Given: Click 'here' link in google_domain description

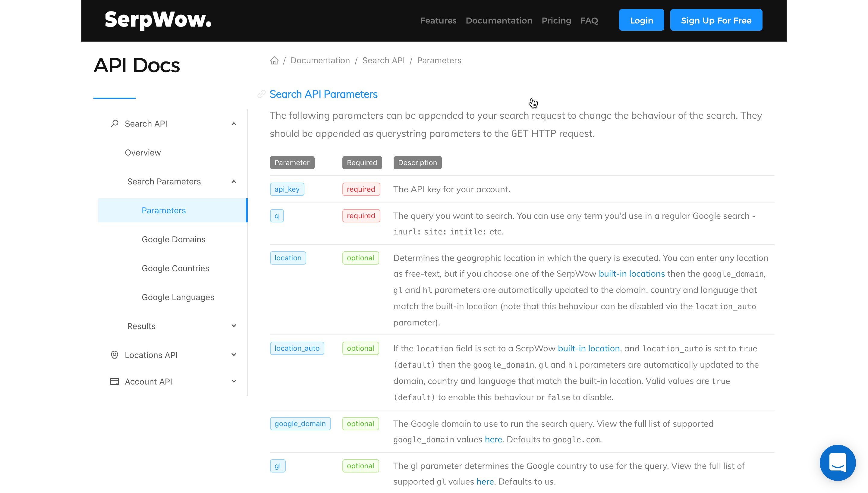Looking at the screenshot, I should coord(493,439).
